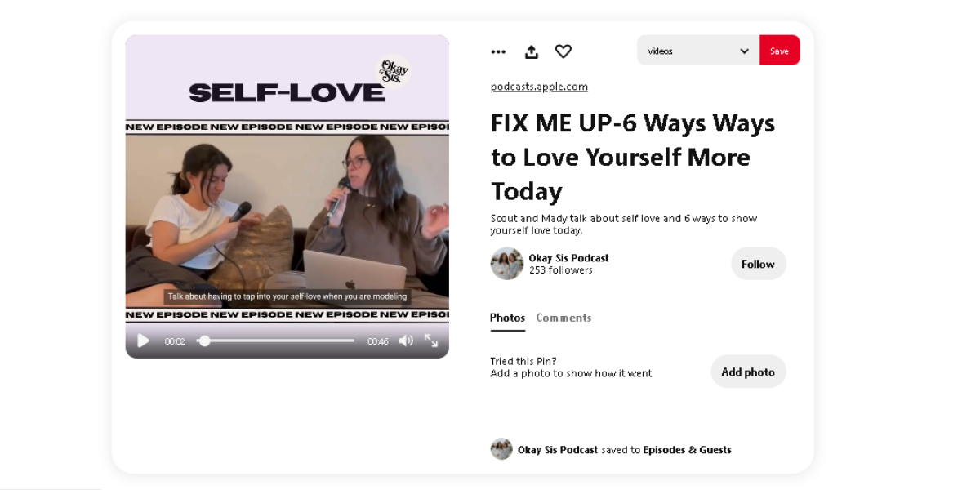980x490 pixels.
Task: Save the pin with the red Save button
Action: (x=779, y=51)
